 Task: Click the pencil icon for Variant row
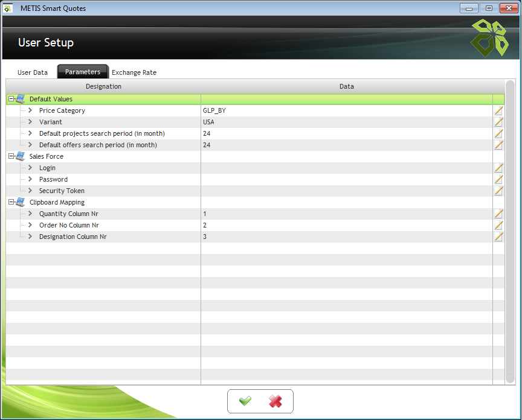pos(498,122)
